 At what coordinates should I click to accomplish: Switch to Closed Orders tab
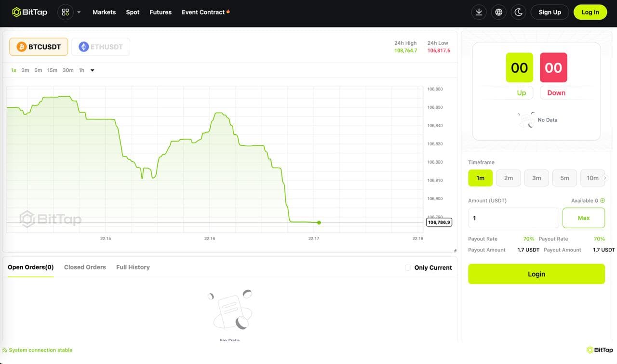tap(85, 267)
